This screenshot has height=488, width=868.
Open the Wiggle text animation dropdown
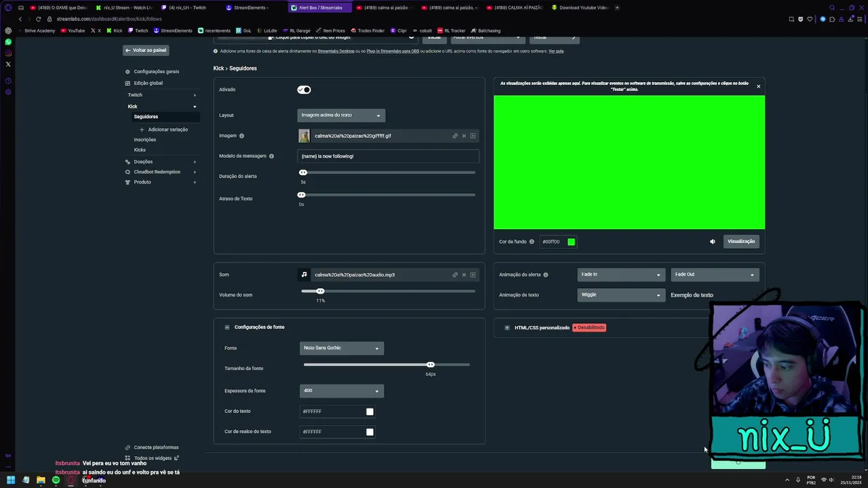point(620,295)
